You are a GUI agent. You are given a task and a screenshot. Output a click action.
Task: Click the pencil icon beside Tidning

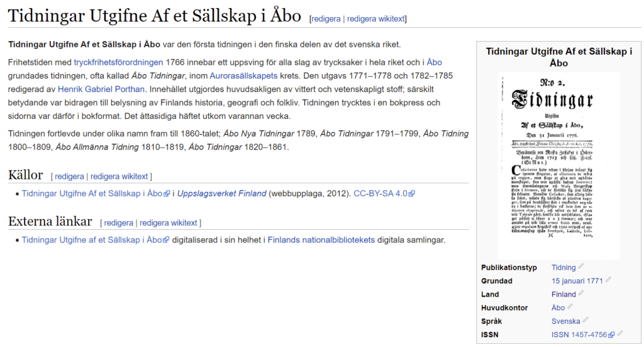tap(582, 267)
